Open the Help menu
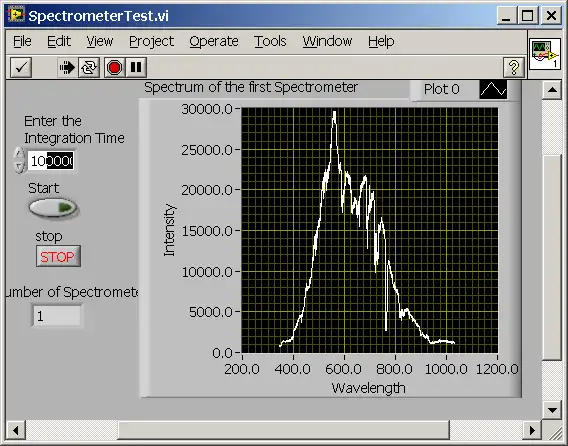 point(381,41)
